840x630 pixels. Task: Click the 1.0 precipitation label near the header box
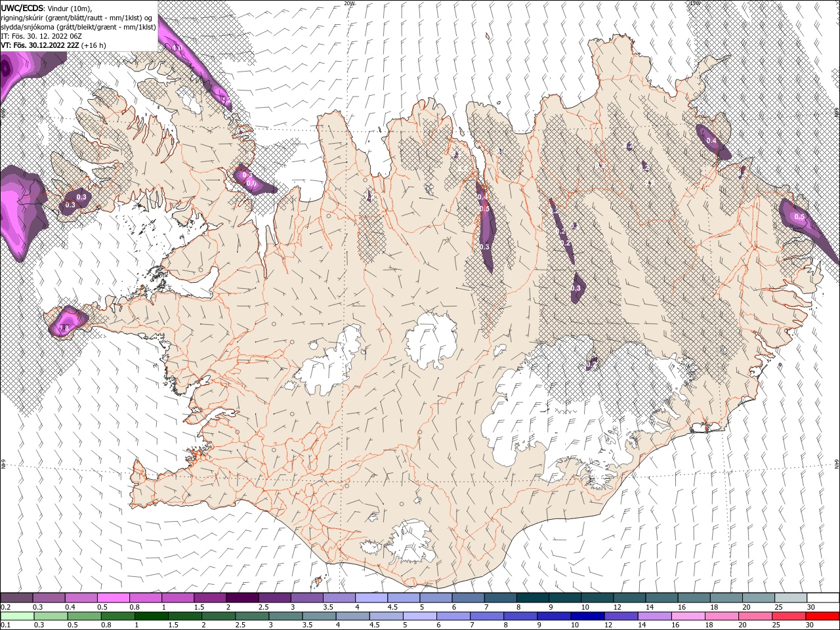pos(177,48)
